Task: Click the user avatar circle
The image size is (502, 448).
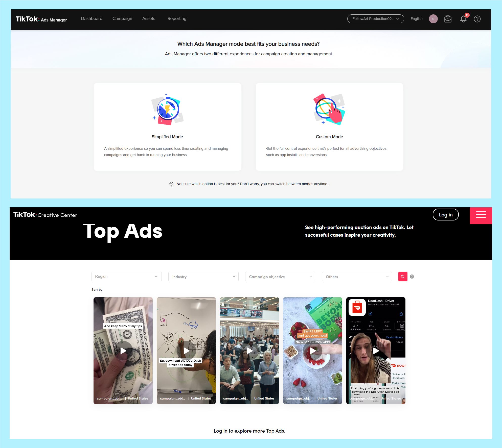Action: (433, 19)
